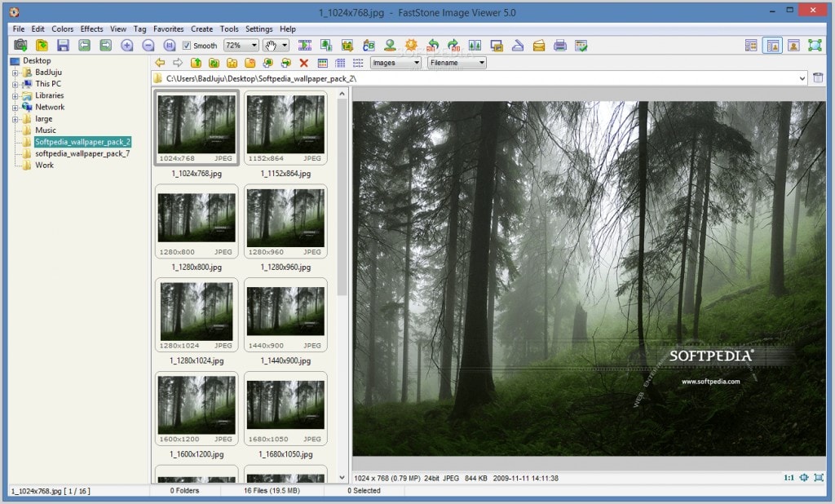Viewport: 835px width, 504px height.
Task: Open the Effects menu
Action: 92,29
